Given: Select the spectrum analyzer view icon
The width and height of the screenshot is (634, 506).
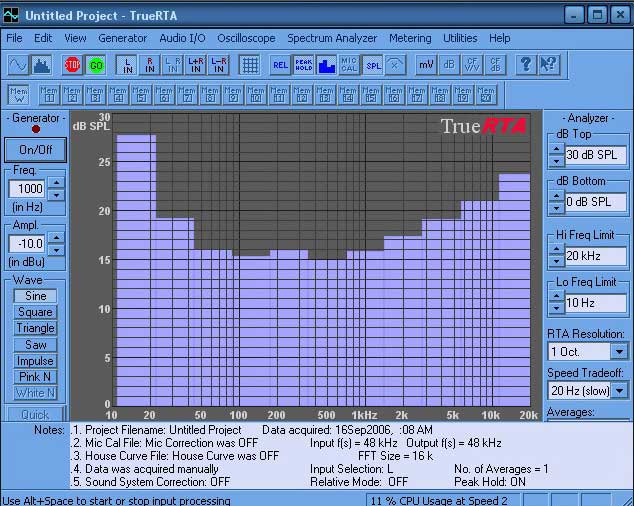Looking at the screenshot, I should coord(41,65).
